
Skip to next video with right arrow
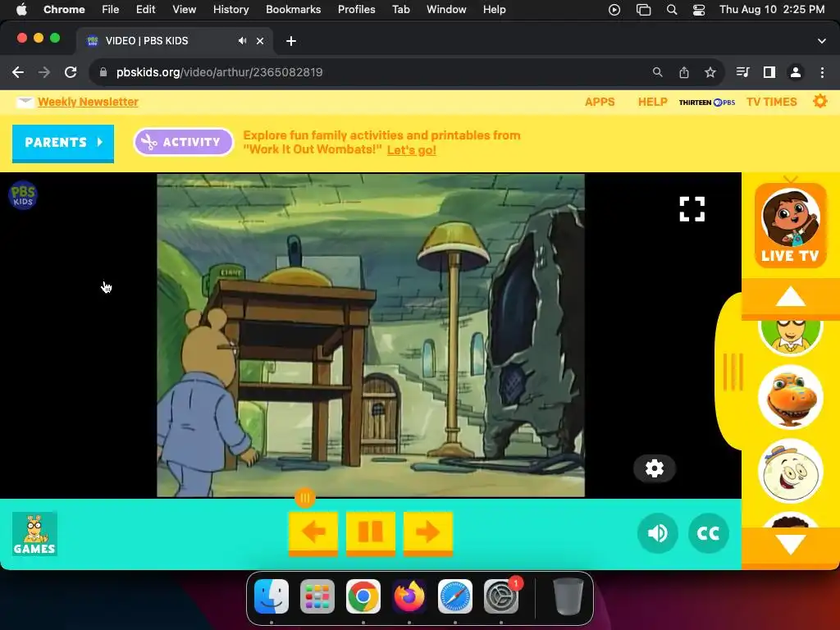[x=428, y=533]
